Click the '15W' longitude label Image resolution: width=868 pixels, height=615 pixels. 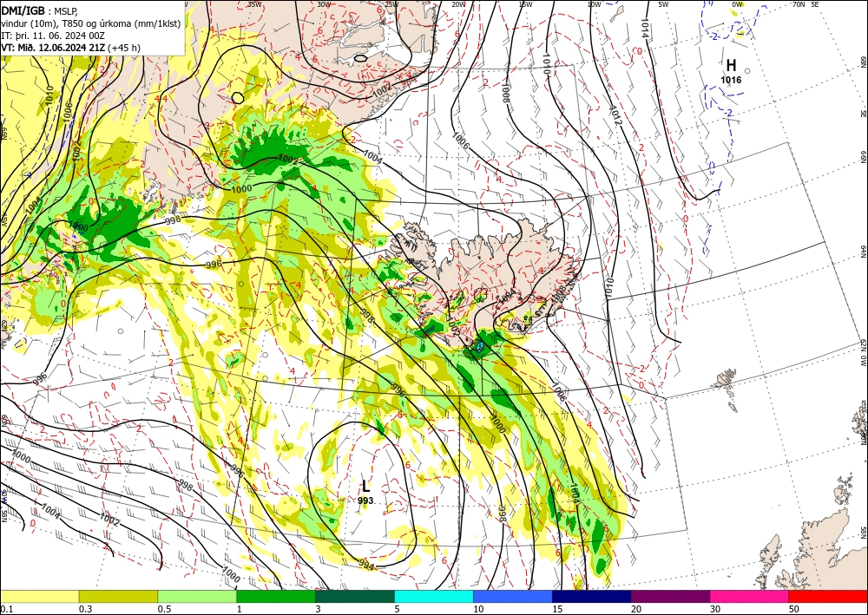[526, 4]
